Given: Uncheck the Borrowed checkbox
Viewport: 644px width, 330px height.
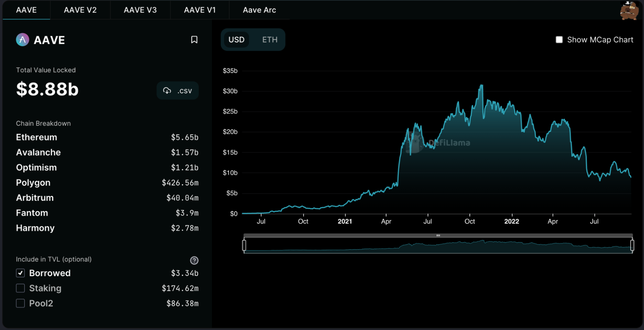Looking at the screenshot, I should (20, 273).
